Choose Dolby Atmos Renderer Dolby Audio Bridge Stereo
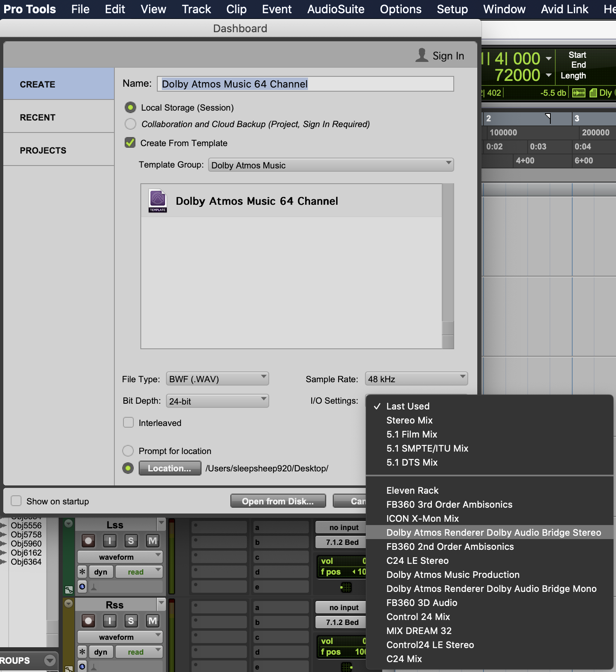616x672 pixels. pyautogui.click(x=489, y=532)
